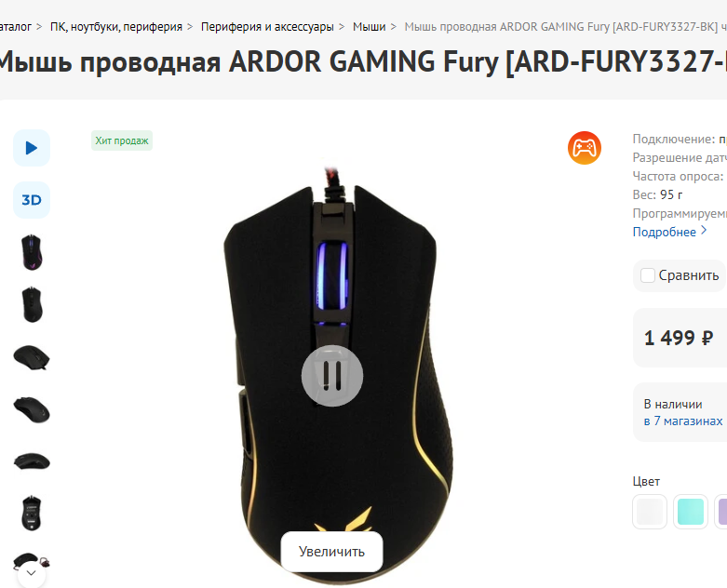Click the Увеличить button

[x=332, y=552]
